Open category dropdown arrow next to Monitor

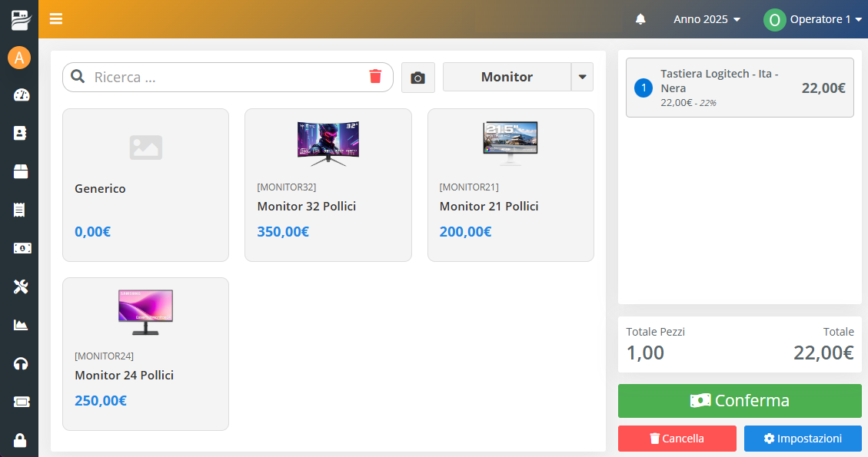click(582, 77)
